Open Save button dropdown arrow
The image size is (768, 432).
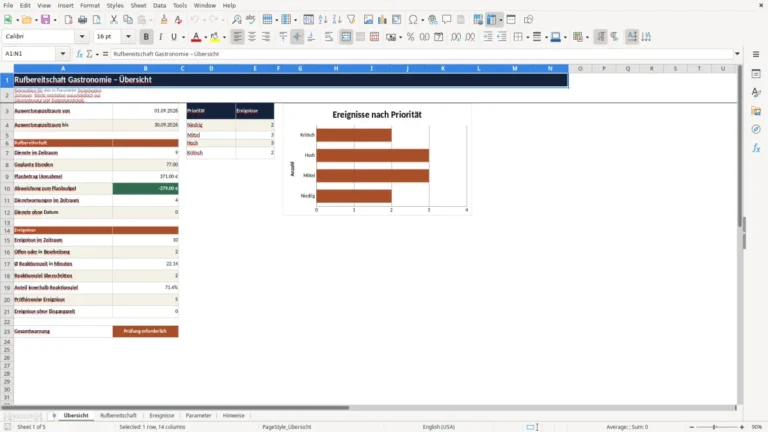click(55, 20)
